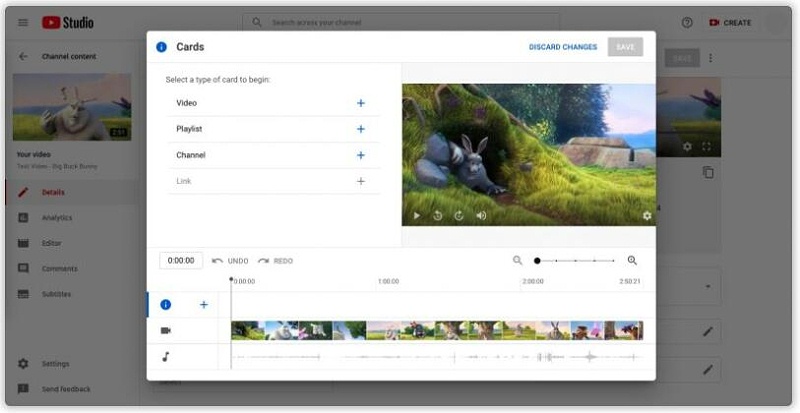Open preview player settings gear

(646, 215)
